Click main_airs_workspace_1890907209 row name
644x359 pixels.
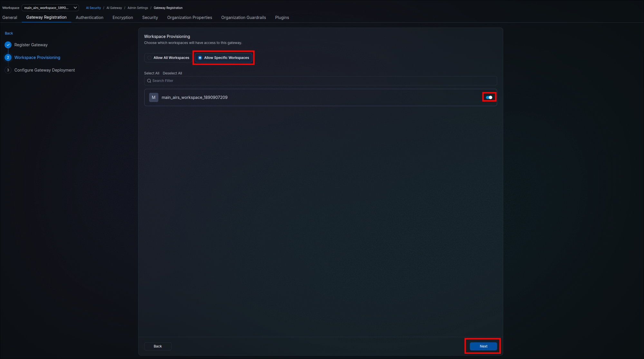195,97
